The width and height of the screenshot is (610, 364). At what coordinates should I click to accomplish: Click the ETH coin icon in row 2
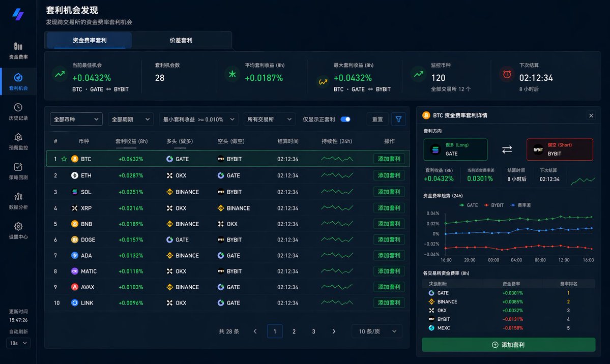click(75, 175)
